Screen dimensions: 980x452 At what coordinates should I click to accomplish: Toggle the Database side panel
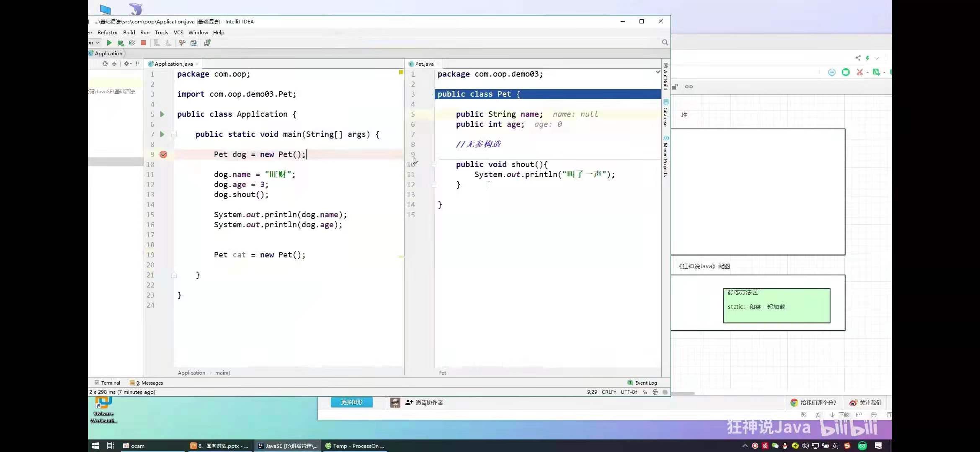665,113
